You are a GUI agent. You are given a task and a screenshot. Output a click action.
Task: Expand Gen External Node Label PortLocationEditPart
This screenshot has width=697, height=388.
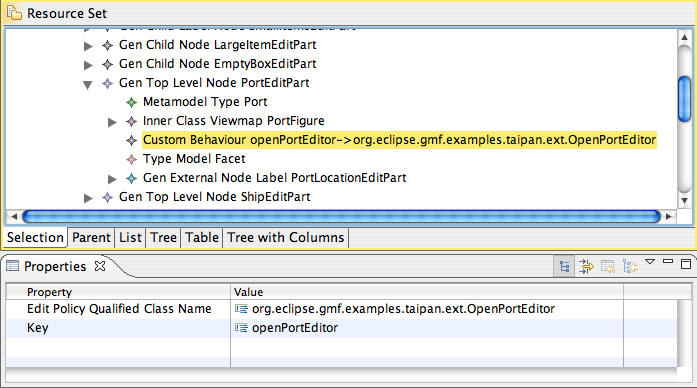(x=112, y=179)
